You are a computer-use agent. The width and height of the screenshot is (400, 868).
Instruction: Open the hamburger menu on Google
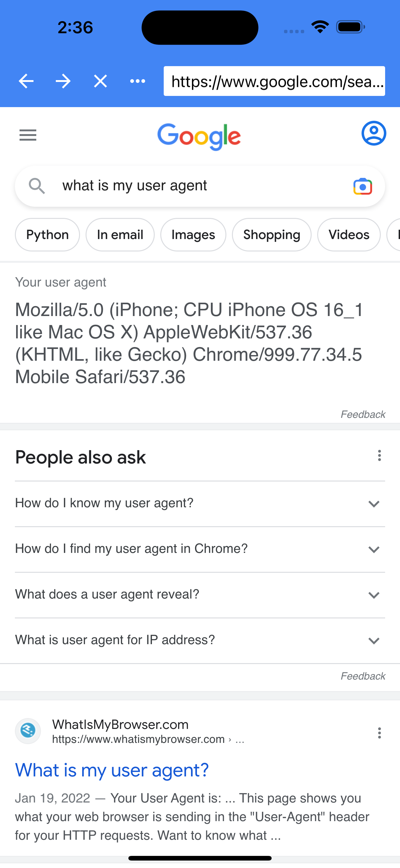(27, 135)
